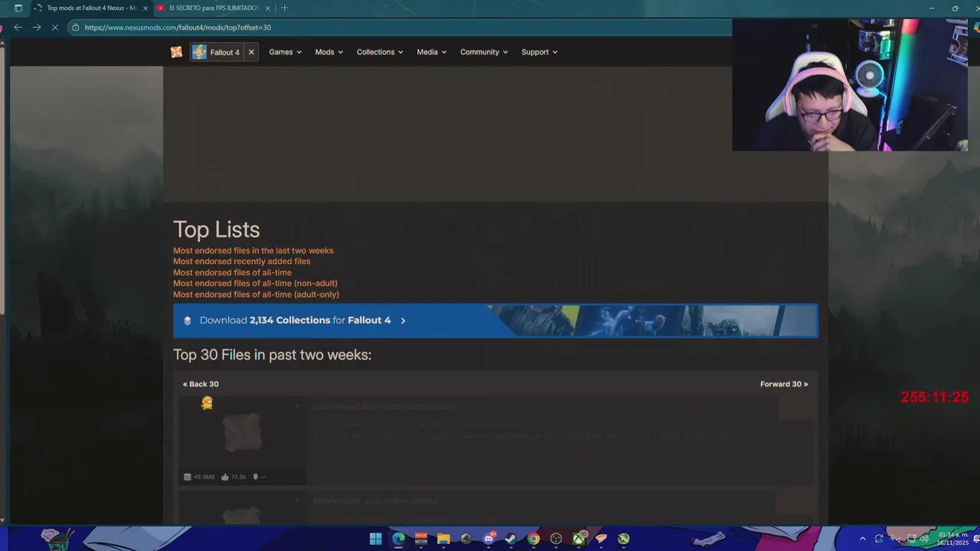This screenshot has height=551, width=980.
Task: Expand the Collections menu
Action: coord(380,52)
